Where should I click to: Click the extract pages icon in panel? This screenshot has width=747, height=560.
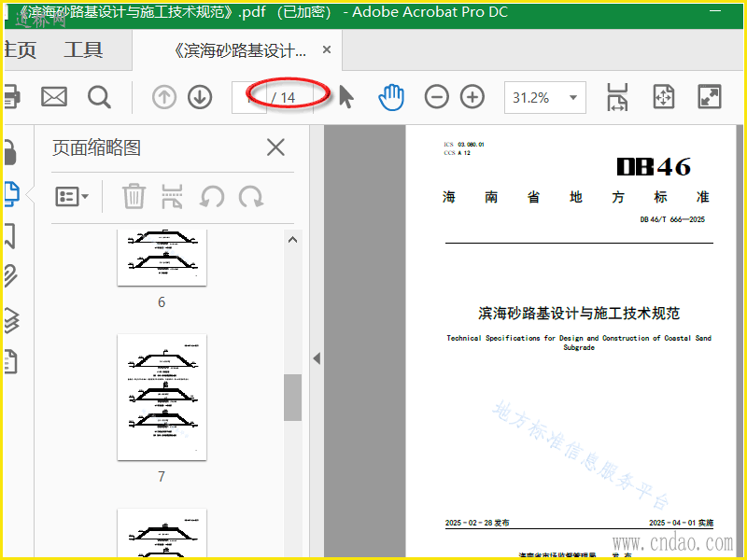coord(172,196)
